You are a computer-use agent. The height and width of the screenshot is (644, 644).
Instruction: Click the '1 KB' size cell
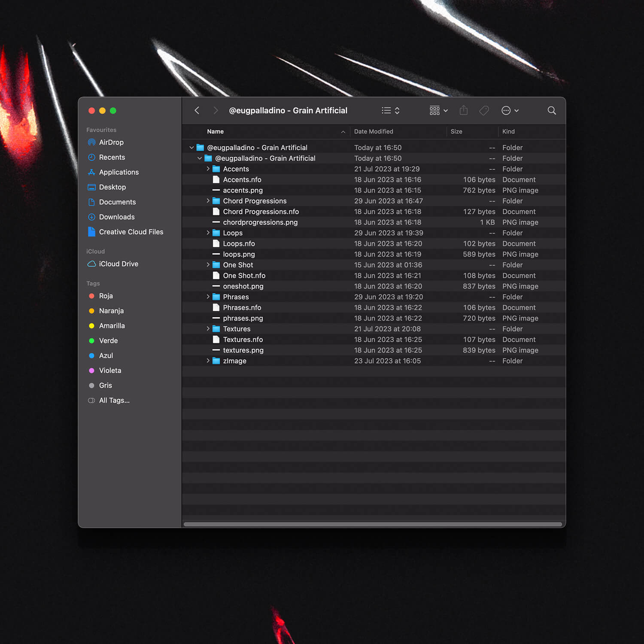487,222
